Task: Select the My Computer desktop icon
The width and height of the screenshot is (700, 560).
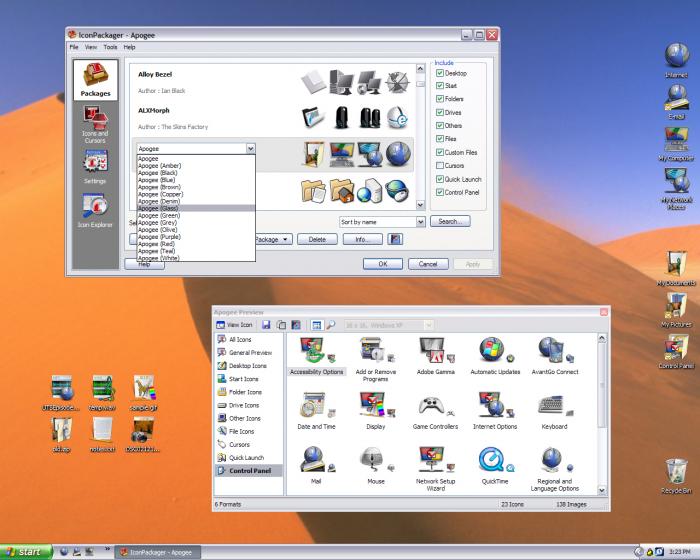Action: [676, 144]
